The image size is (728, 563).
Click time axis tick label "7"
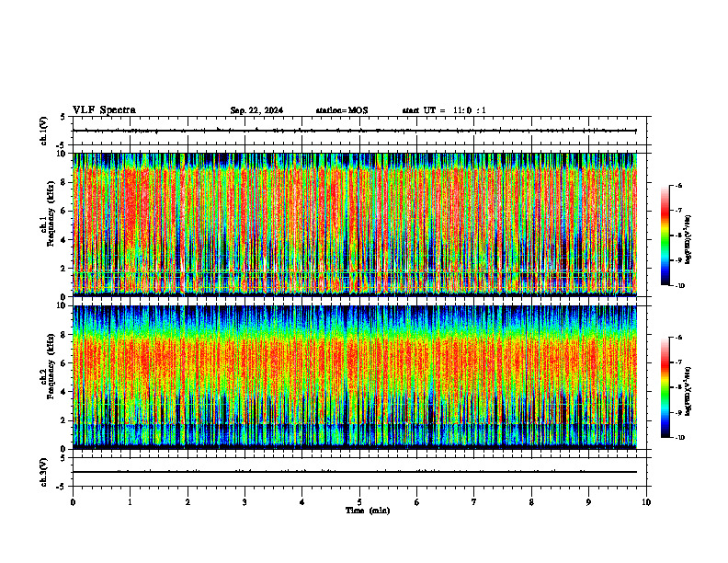pos(474,502)
